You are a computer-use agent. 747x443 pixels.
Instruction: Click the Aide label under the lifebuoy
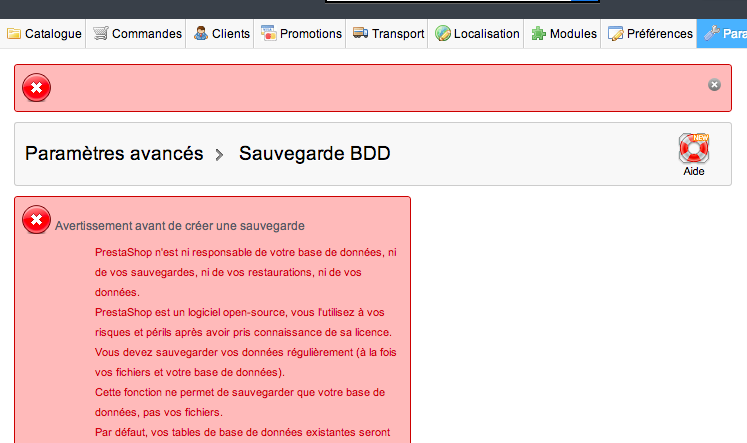(694, 171)
